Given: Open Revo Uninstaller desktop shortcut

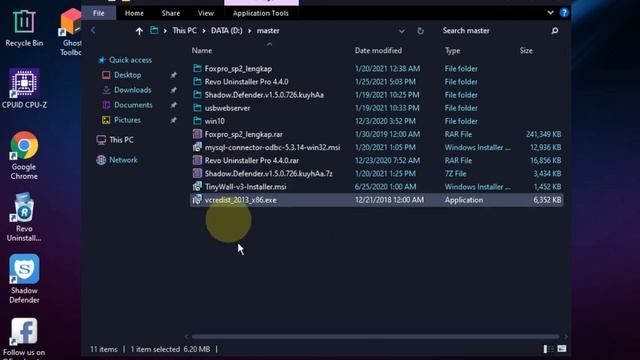Looking at the screenshot, I should tap(24, 217).
